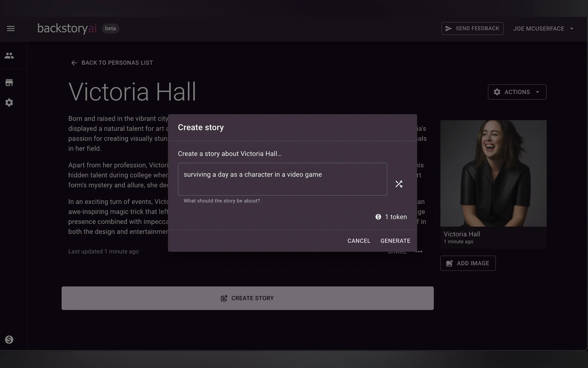
Task: Click the story prompt text field
Action: pos(282,179)
